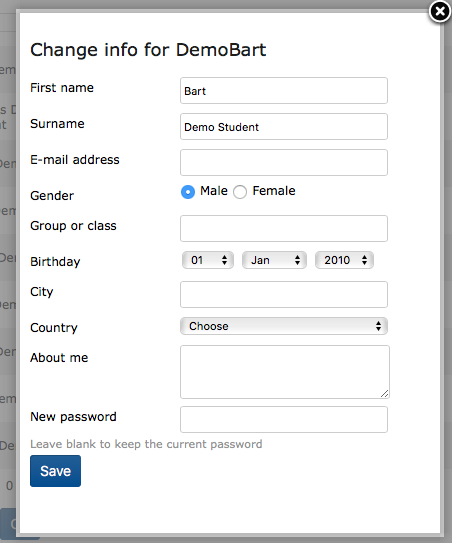Screen dimensions: 452x543
Task: Focus the Group or class field
Action: pos(284,229)
